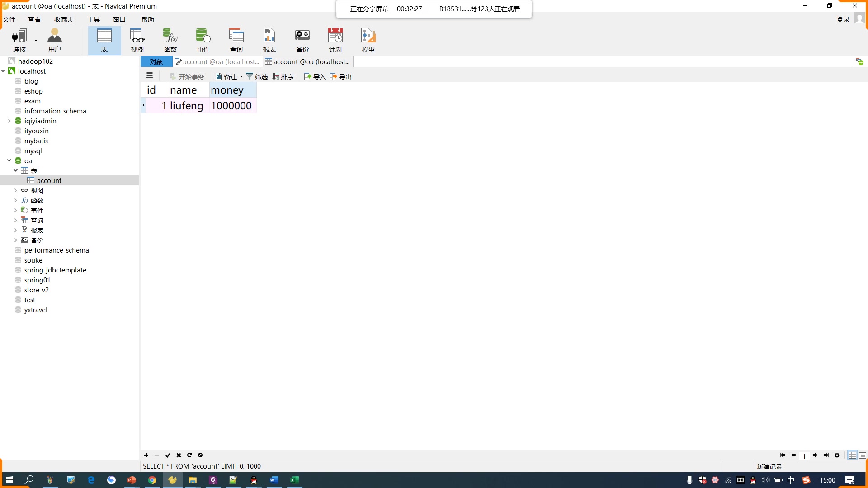Open the 备注 dropdown arrow
Viewport: 868px width, 488px height.
pos(241,77)
